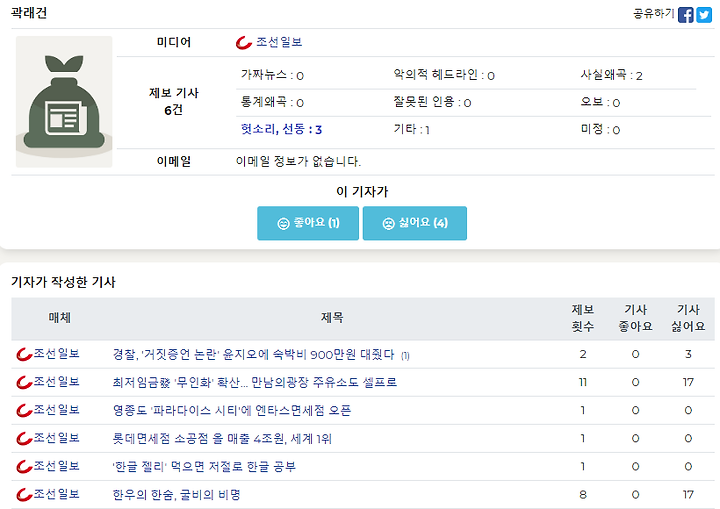Click the 제보 기사 6건 label
This screenshot has height=509, width=720.
[174, 102]
